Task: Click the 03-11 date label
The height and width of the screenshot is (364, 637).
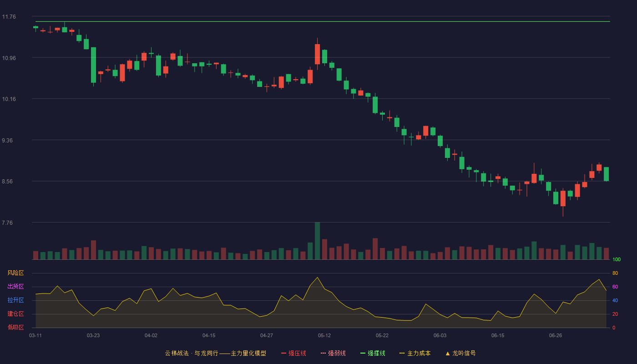Action: pyautogui.click(x=35, y=335)
